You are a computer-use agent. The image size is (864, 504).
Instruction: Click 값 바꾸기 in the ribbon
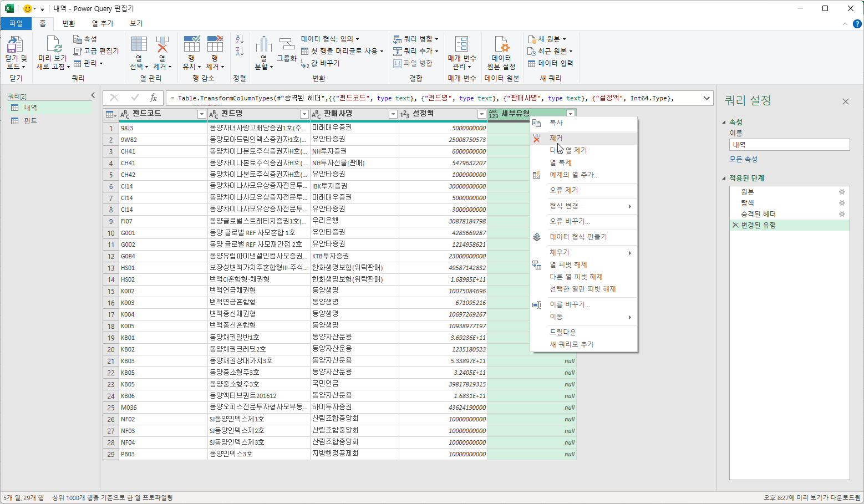[321, 63]
